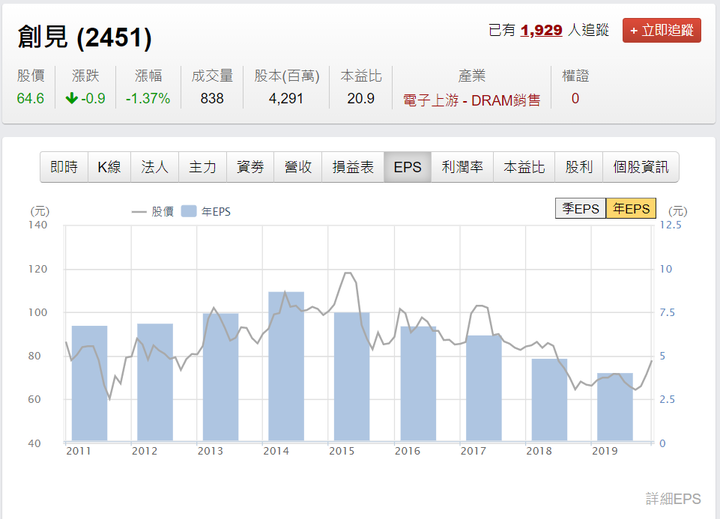
Task: Click the 2018 annual EPS bar
Action: pos(550,400)
